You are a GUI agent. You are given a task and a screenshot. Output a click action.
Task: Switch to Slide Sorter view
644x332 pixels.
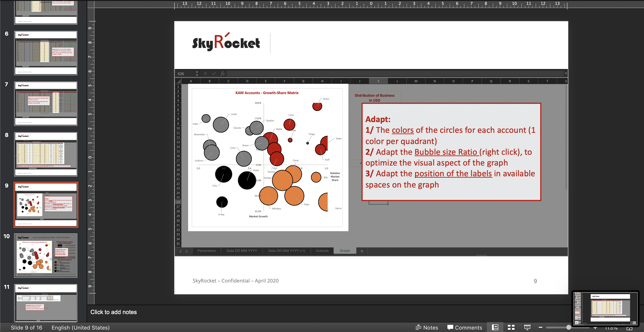click(x=511, y=327)
